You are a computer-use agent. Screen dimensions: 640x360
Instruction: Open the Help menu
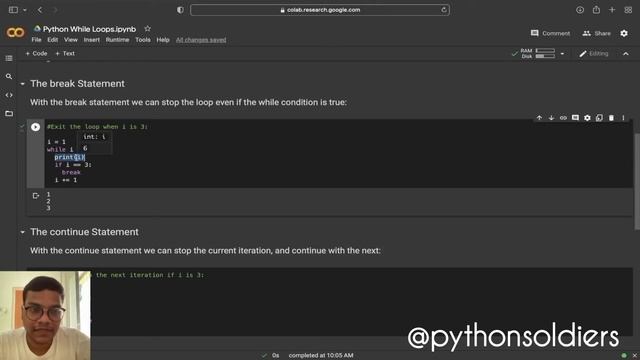click(163, 40)
